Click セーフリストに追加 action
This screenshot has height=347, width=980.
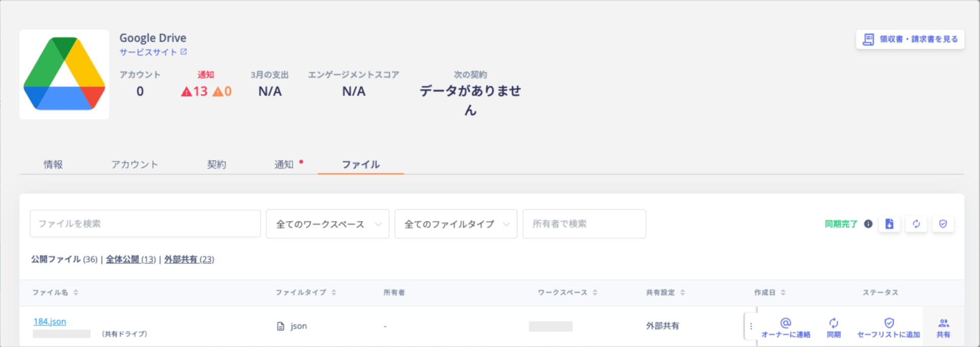pyautogui.click(x=889, y=328)
